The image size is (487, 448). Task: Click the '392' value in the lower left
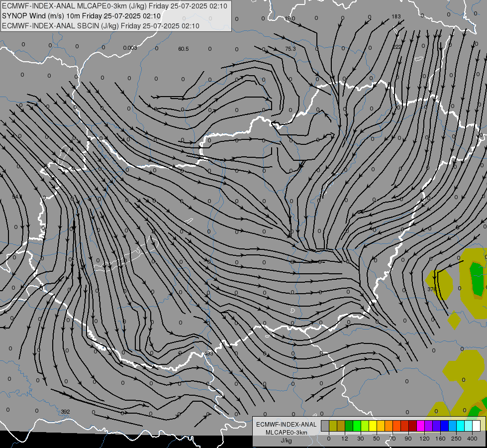coord(65,412)
